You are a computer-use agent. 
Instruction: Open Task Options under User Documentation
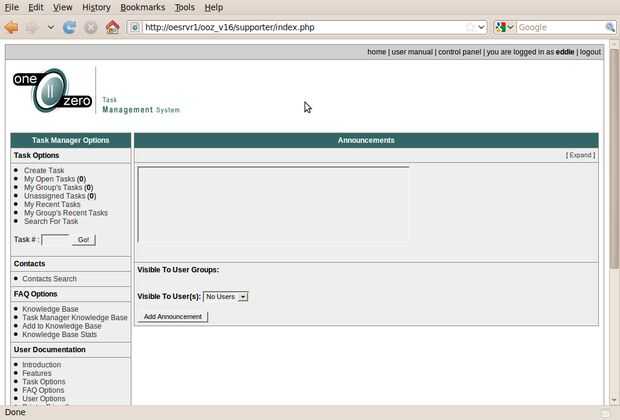point(43,382)
